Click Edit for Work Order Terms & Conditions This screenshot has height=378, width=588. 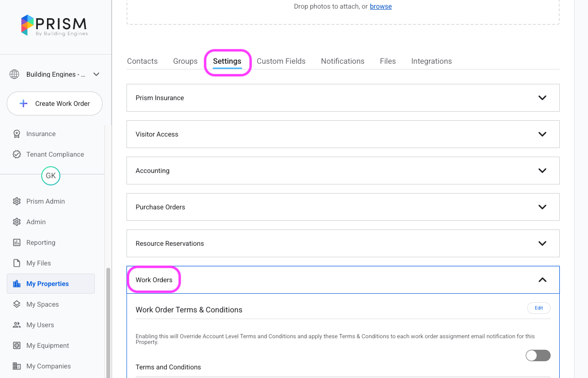pyautogui.click(x=539, y=308)
